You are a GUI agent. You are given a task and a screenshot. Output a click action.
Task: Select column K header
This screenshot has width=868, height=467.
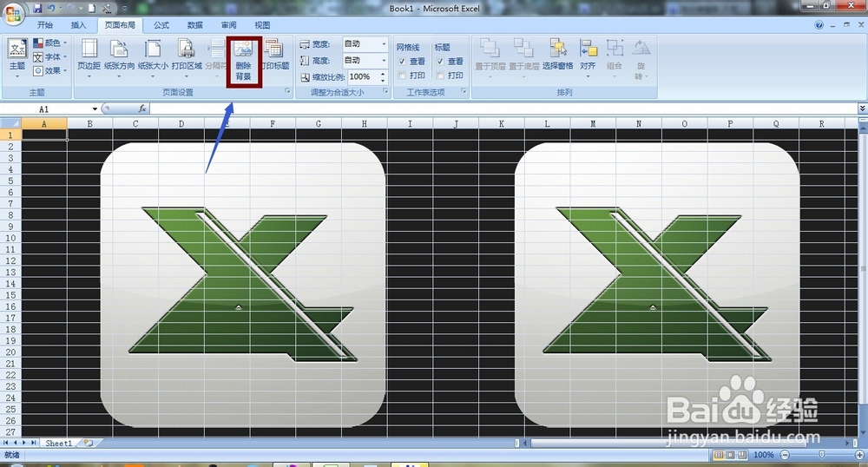pyautogui.click(x=502, y=124)
